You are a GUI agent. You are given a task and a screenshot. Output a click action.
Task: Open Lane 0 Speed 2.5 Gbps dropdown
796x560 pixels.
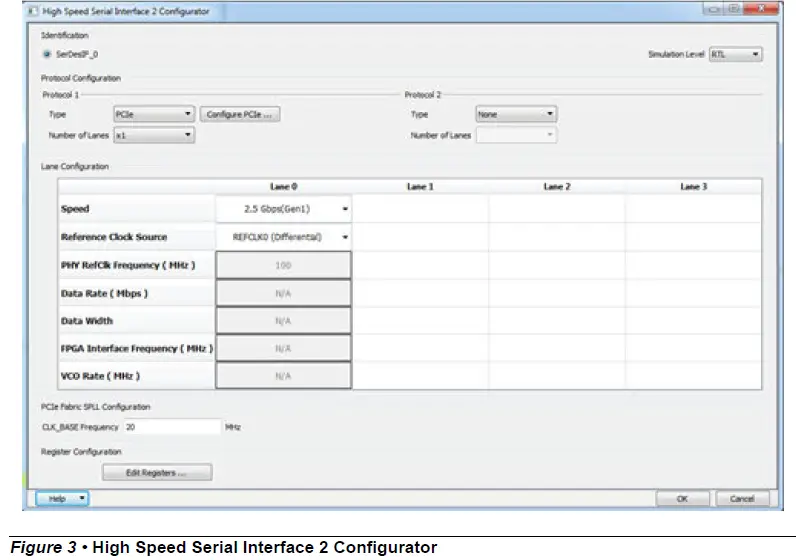[283, 209]
